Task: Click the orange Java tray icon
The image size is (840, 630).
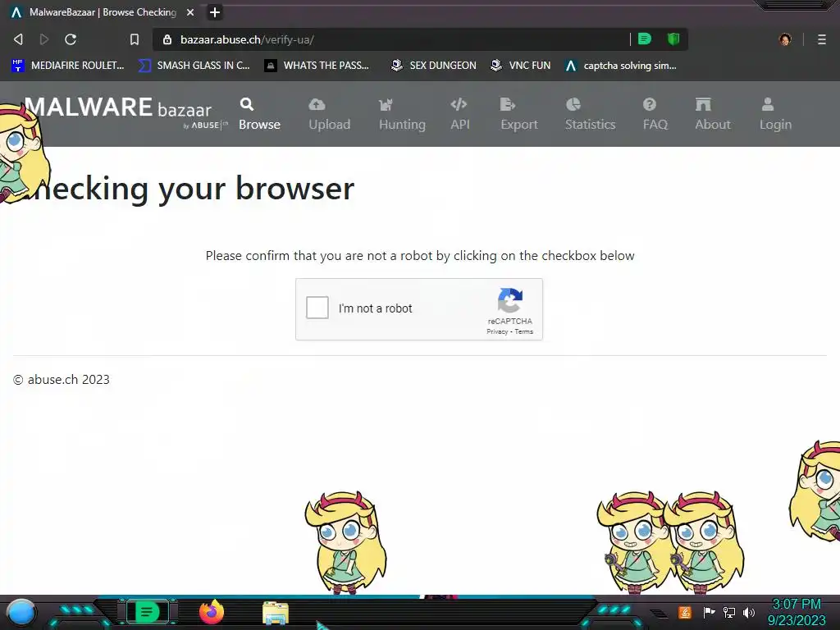Action: click(x=684, y=612)
